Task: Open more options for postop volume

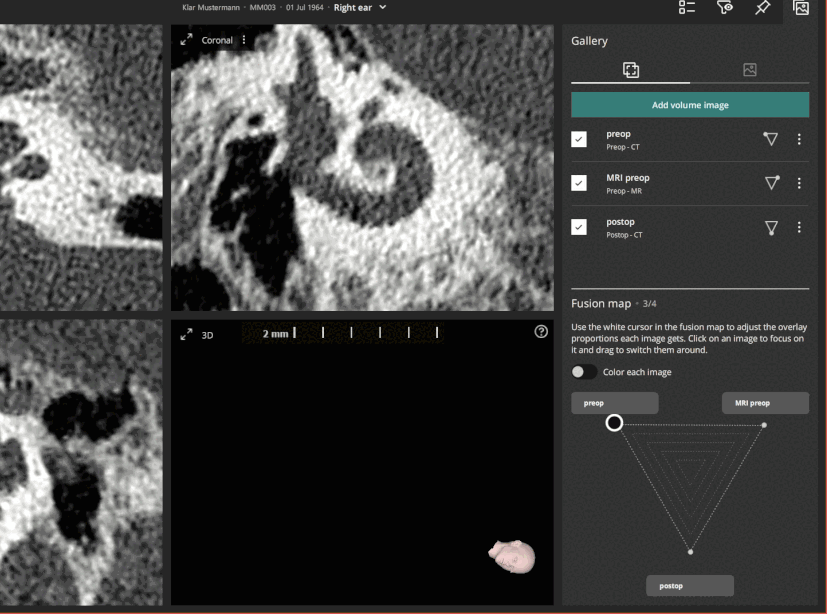Action: click(x=799, y=227)
